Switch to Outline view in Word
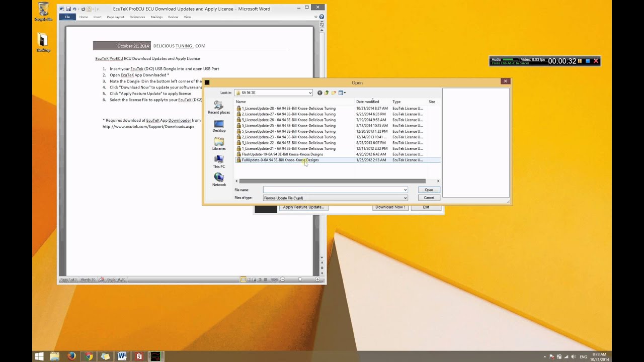 260,279
